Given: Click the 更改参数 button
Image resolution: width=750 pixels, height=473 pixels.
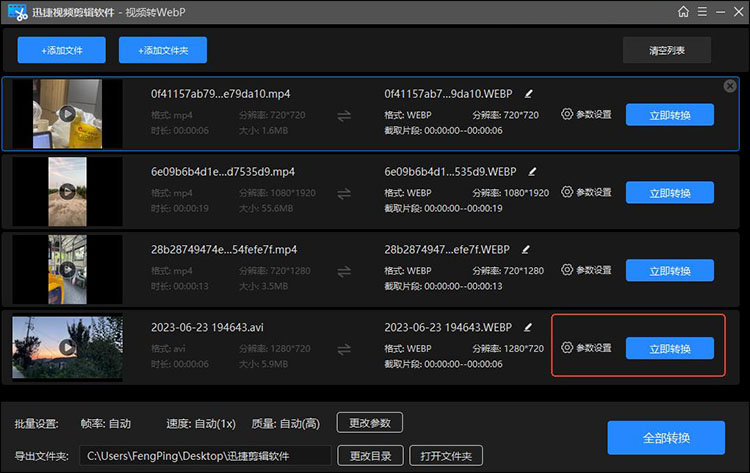Looking at the screenshot, I should (370, 423).
